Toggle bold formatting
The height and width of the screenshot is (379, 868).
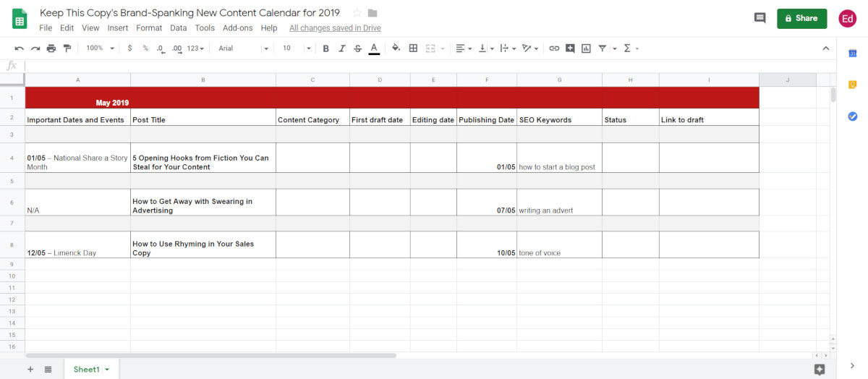pyautogui.click(x=325, y=48)
